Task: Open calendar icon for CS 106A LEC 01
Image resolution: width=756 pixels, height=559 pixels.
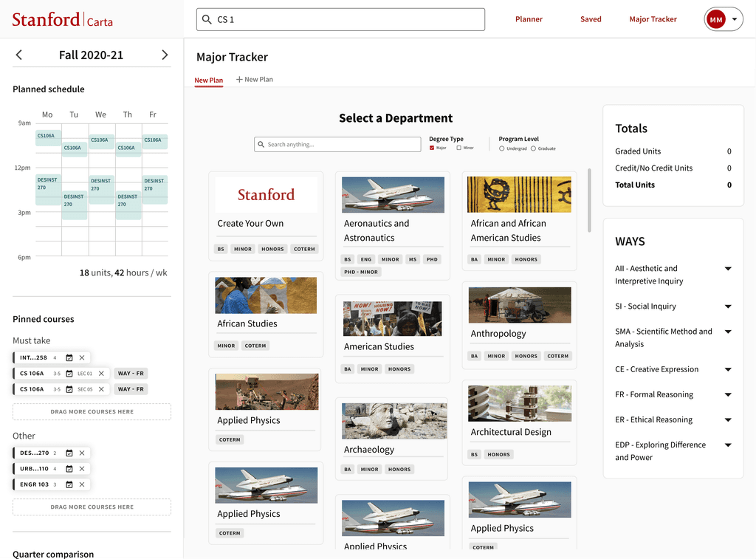Action: [x=69, y=374]
